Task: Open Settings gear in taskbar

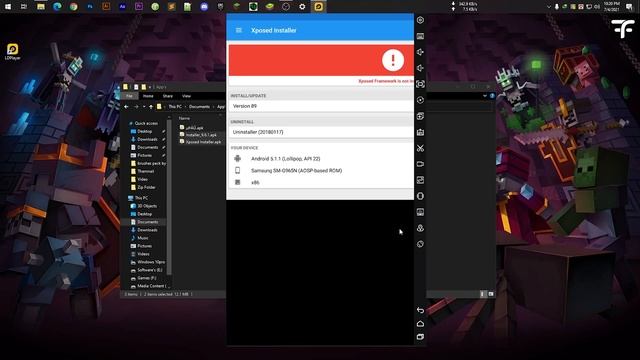Action: tap(302, 7)
